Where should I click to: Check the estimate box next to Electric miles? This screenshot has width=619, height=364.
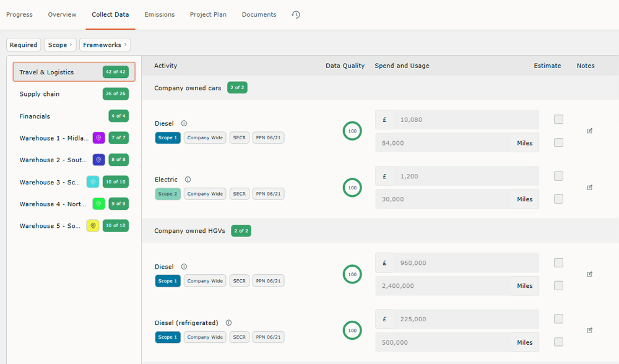tap(558, 199)
